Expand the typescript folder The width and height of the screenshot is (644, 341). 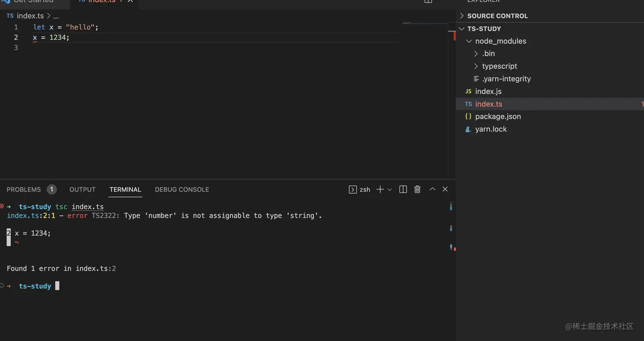[x=476, y=66]
